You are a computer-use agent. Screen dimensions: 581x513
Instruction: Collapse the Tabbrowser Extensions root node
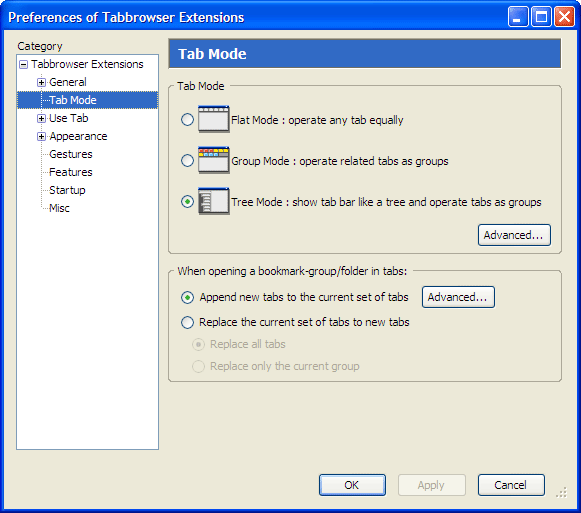(23, 64)
